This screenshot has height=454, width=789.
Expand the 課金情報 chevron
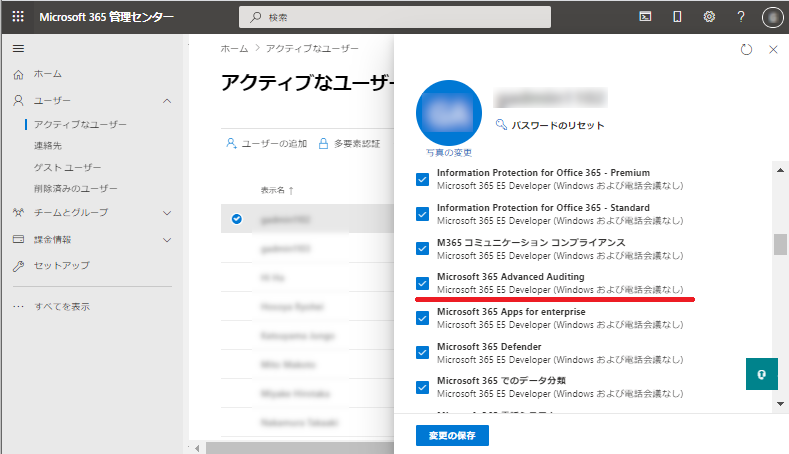[x=167, y=240]
